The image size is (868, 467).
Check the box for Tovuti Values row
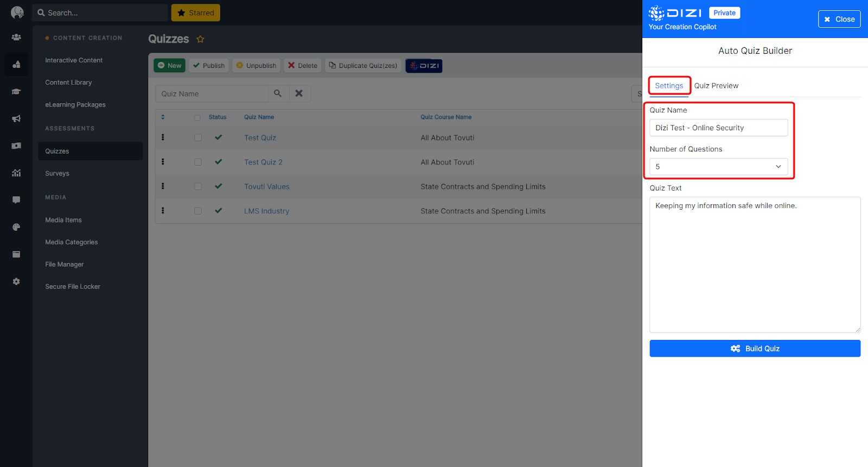click(198, 186)
